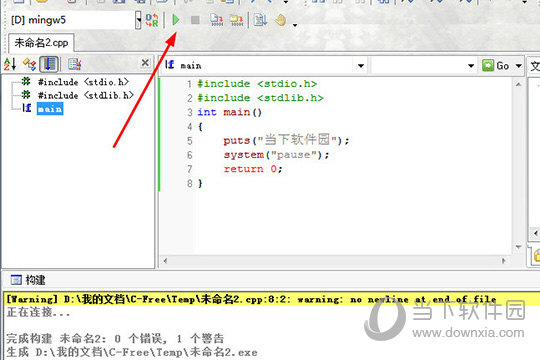Click the gray stop execution button
The width and height of the screenshot is (540, 360).
195,20
